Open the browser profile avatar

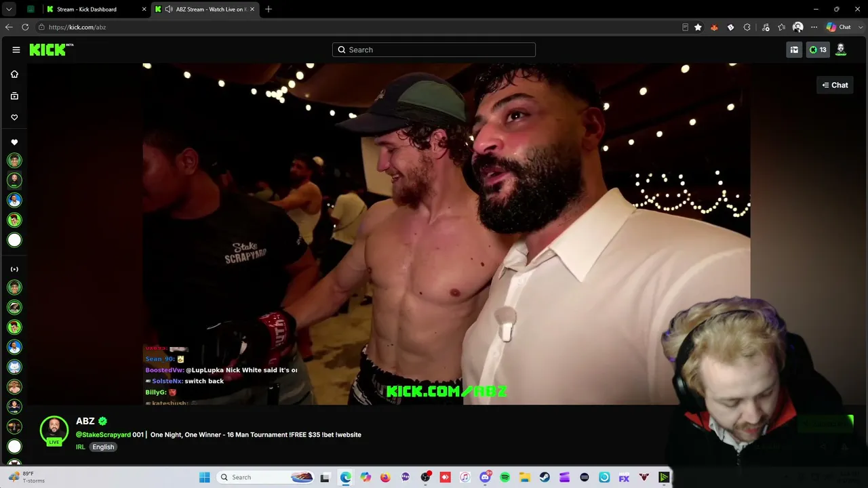click(x=798, y=27)
